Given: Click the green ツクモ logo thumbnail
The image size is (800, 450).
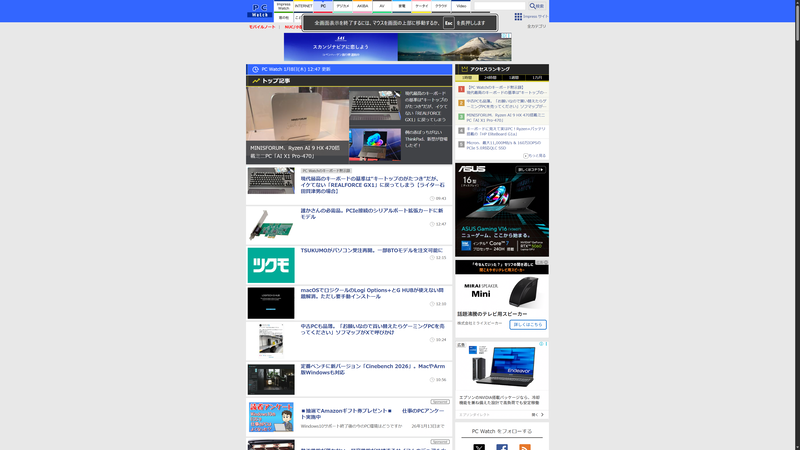Looking at the screenshot, I should 271,265.
